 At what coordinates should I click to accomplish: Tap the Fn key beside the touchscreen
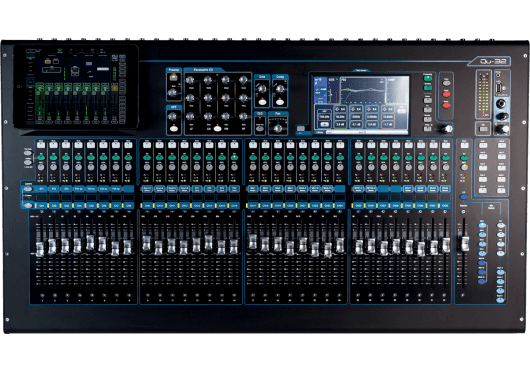(x=300, y=128)
